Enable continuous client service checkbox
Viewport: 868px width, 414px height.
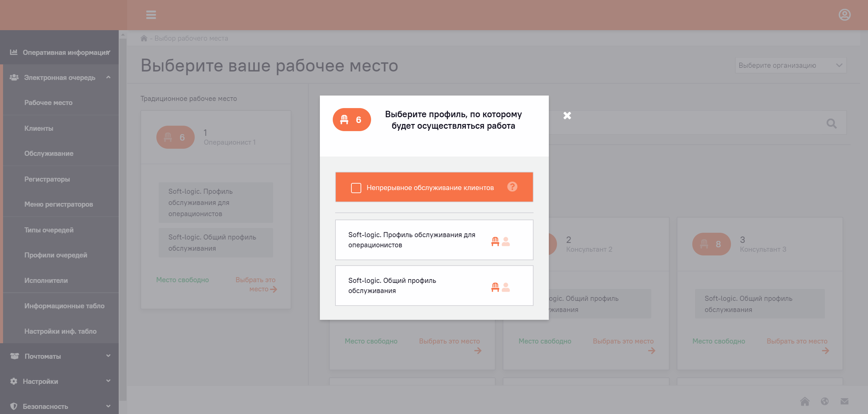pyautogui.click(x=356, y=188)
